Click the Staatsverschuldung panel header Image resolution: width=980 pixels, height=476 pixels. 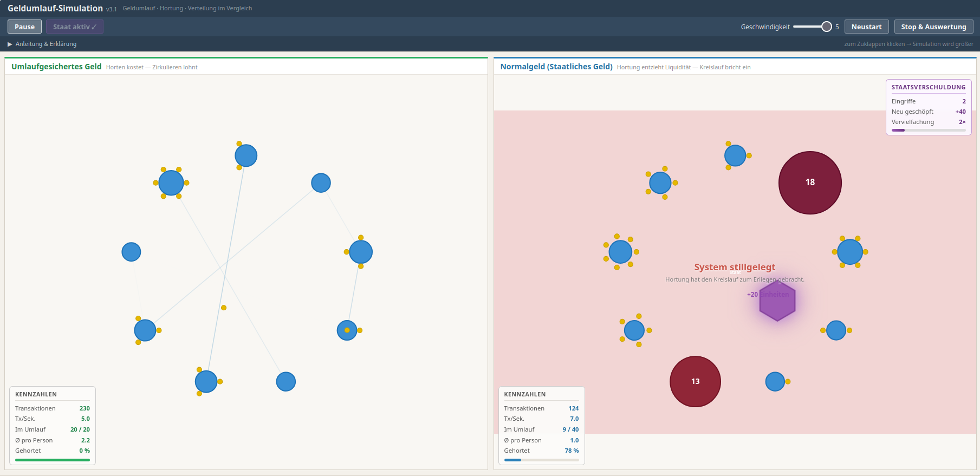(928, 87)
